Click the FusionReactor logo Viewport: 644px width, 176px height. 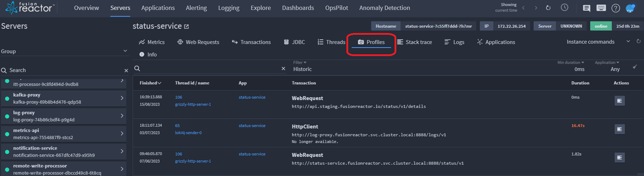click(x=30, y=7)
